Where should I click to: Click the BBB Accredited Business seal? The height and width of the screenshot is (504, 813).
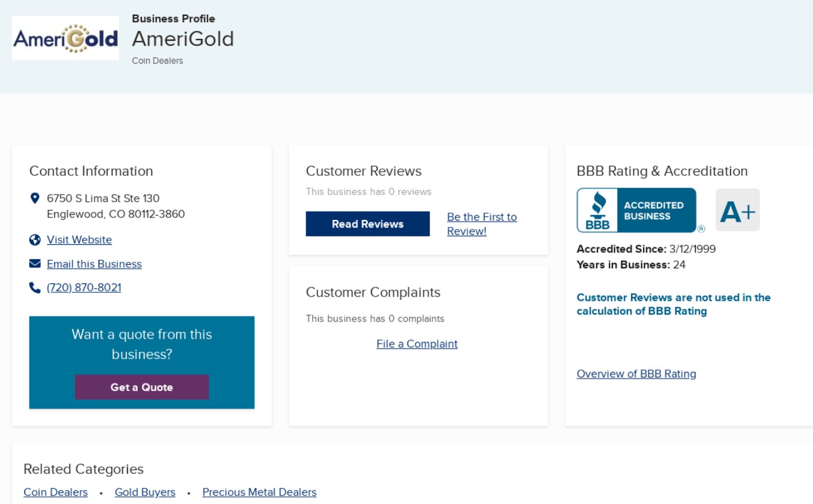[x=637, y=210]
